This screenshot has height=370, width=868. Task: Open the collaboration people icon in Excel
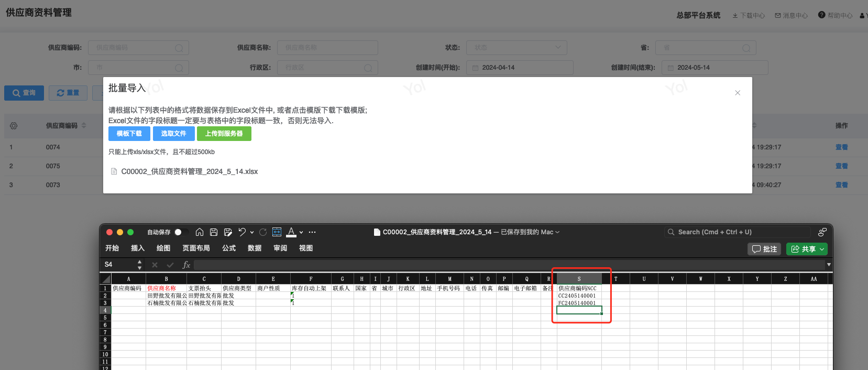click(x=822, y=232)
